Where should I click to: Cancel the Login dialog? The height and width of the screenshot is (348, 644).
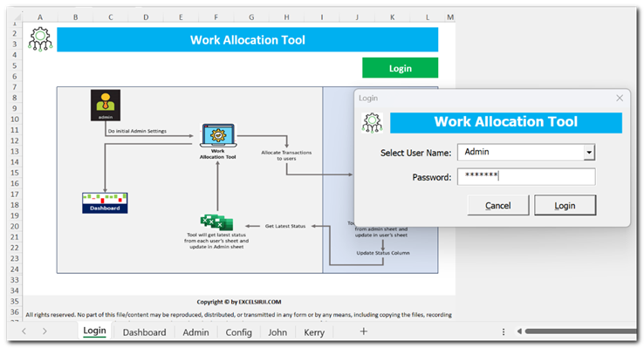tap(497, 205)
